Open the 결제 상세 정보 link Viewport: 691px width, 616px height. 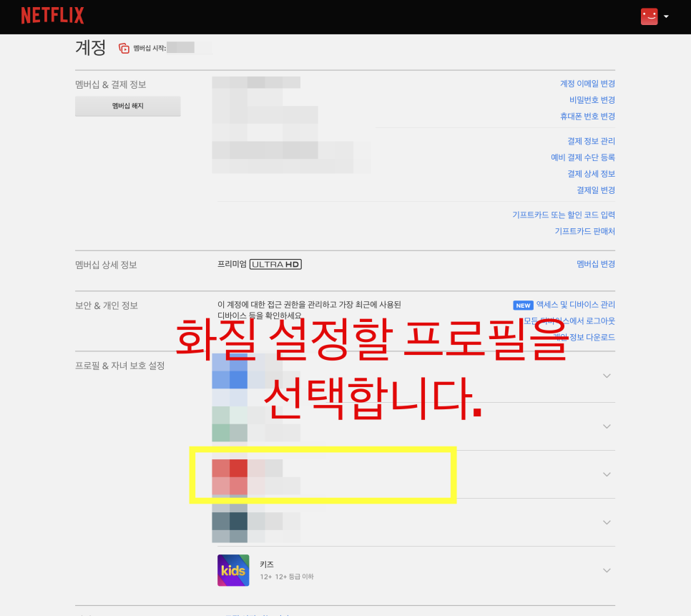click(591, 174)
